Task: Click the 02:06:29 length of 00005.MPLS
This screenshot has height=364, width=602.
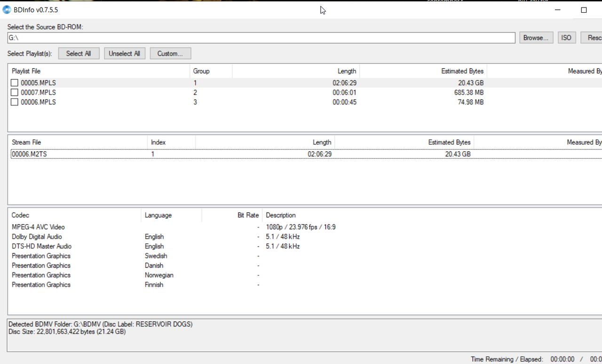Action: click(x=344, y=83)
